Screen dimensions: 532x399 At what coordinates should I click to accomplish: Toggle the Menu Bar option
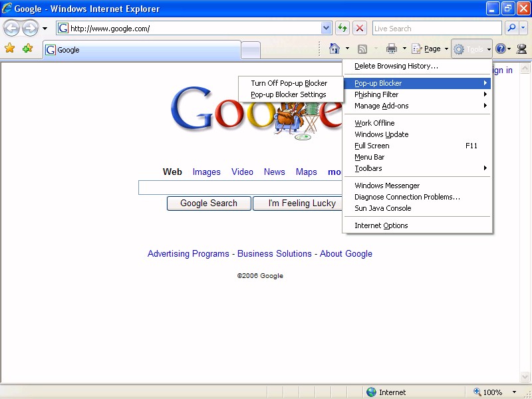click(418, 157)
